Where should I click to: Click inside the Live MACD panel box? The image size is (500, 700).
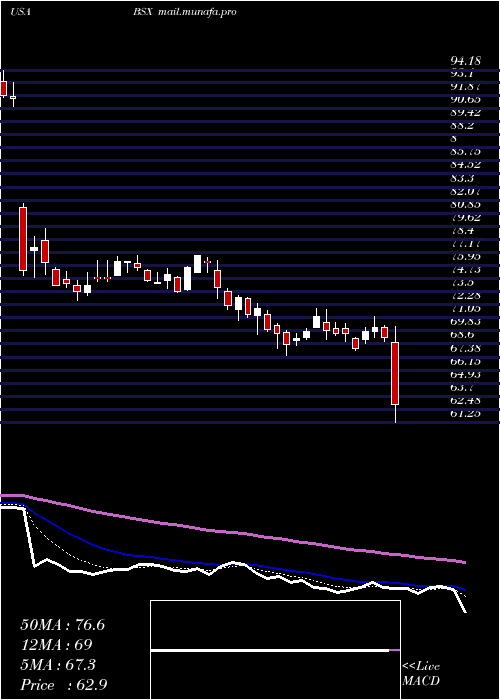click(275, 650)
